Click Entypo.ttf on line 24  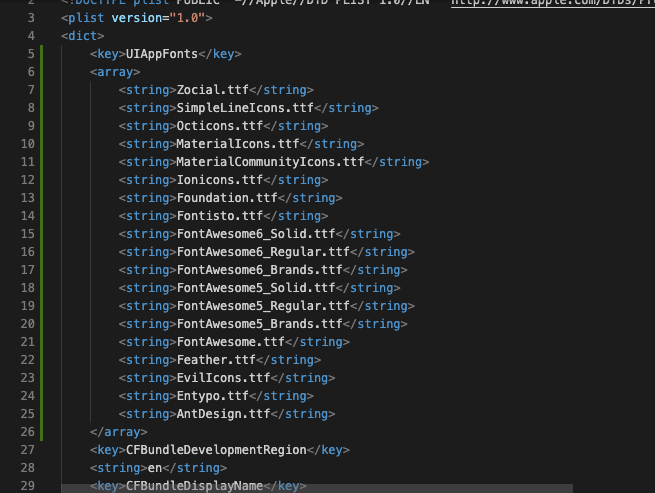coord(212,395)
